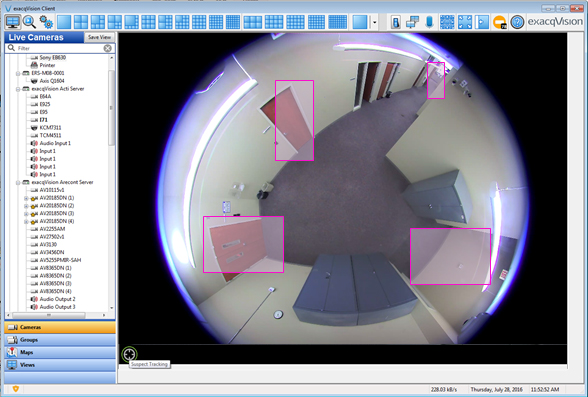Click the shield icon in status bar
Screen dimensions: 588x397
tap(15, 389)
